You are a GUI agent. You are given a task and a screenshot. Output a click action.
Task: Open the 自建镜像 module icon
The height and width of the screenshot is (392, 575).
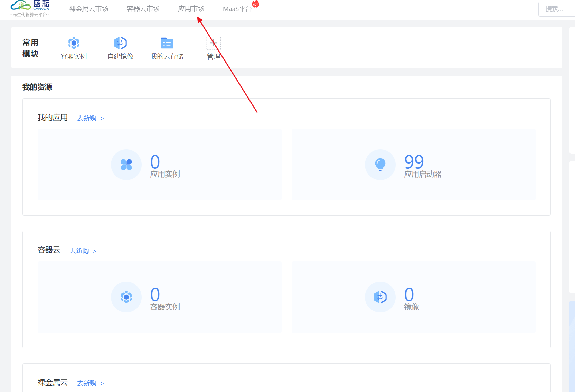tap(120, 43)
